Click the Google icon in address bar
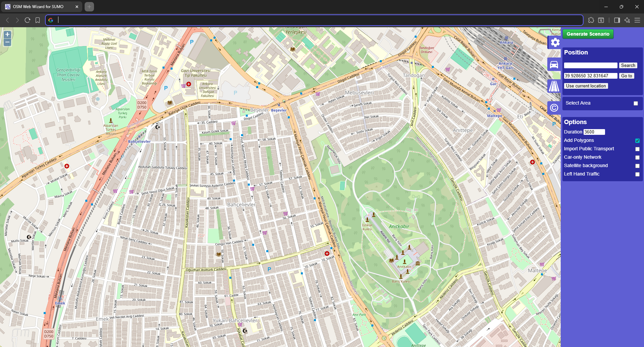 [x=51, y=20]
